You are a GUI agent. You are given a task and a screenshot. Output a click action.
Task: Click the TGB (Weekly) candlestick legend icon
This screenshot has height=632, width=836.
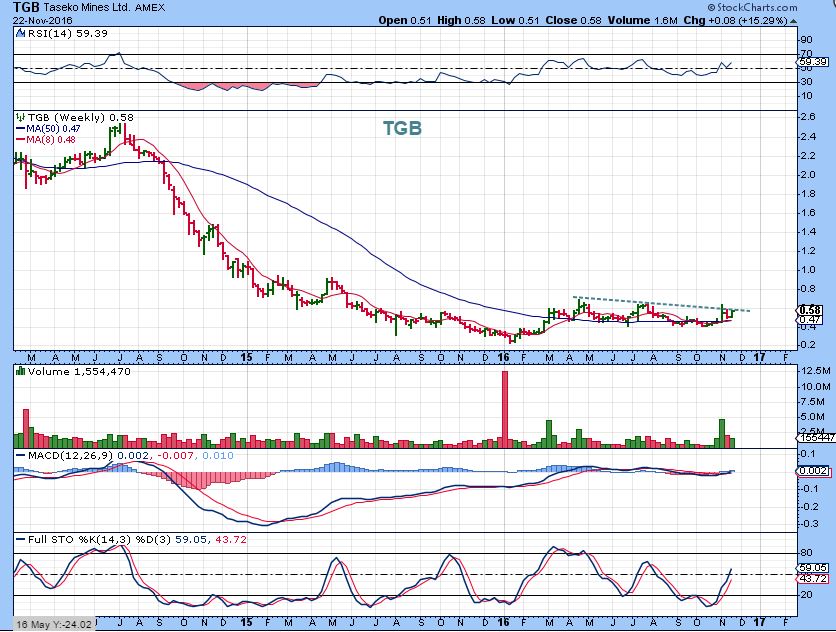coord(20,116)
